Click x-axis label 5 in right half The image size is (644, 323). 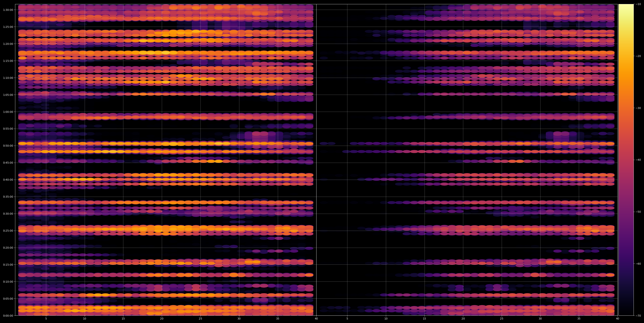[347, 319]
